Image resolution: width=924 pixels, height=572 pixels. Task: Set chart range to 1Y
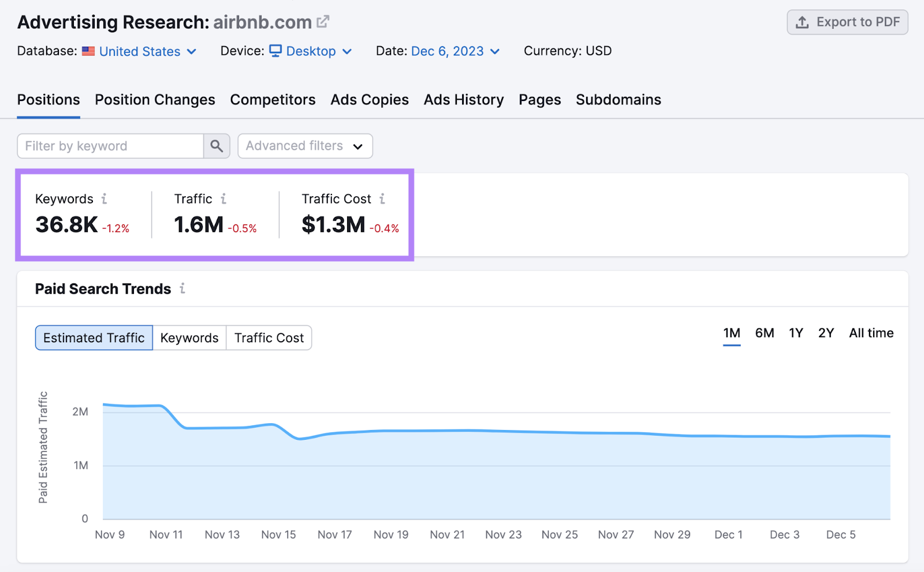coord(796,333)
